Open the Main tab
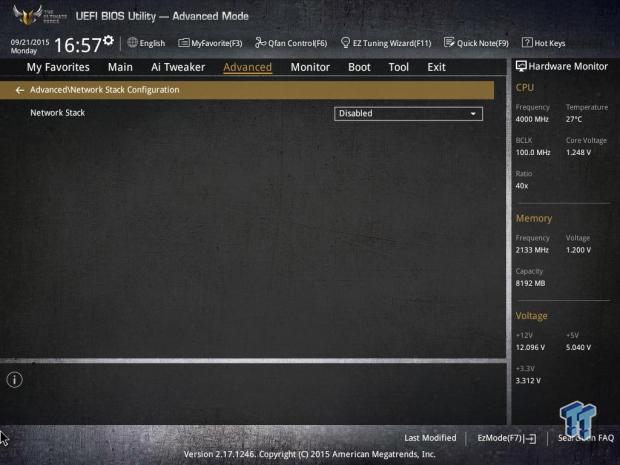The height and width of the screenshot is (465, 620). (x=120, y=67)
